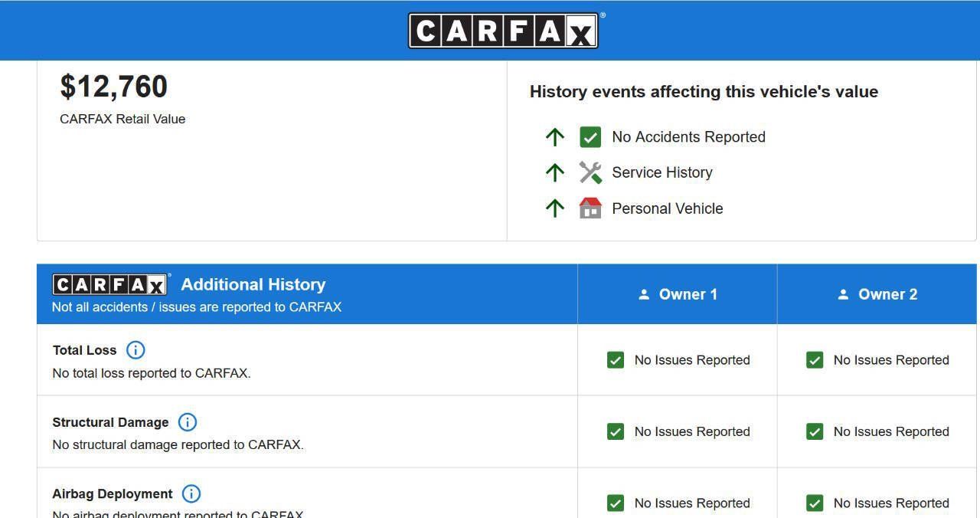Click the Service History up arrow

[x=555, y=172]
